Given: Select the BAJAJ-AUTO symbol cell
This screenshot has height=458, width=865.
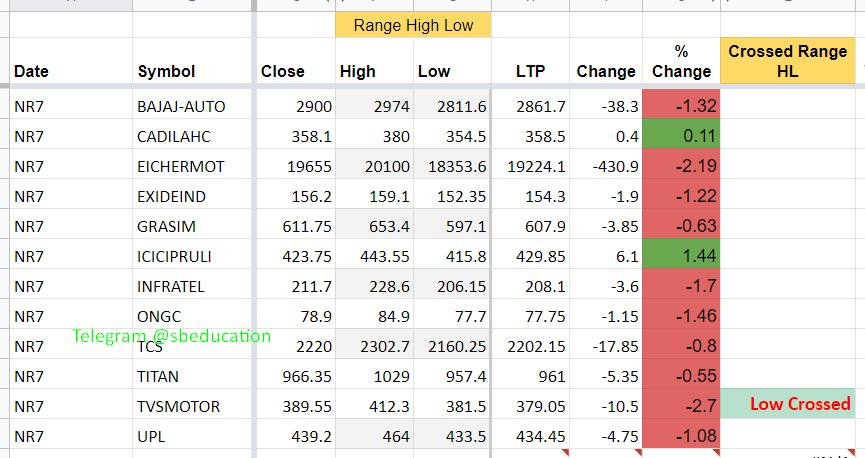Looking at the screenshot, I should (x=191, y=106).
